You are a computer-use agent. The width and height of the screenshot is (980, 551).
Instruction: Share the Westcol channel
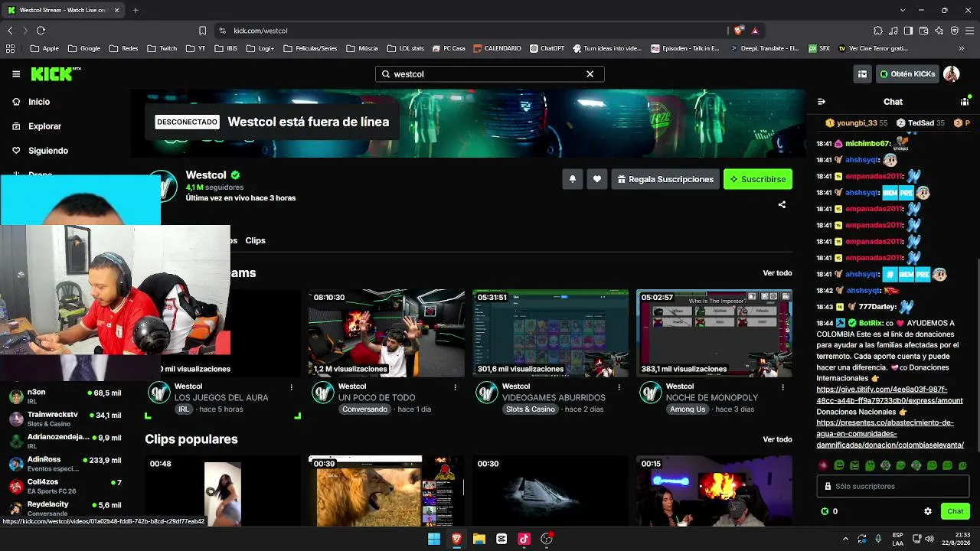click(x=782, y=204)
